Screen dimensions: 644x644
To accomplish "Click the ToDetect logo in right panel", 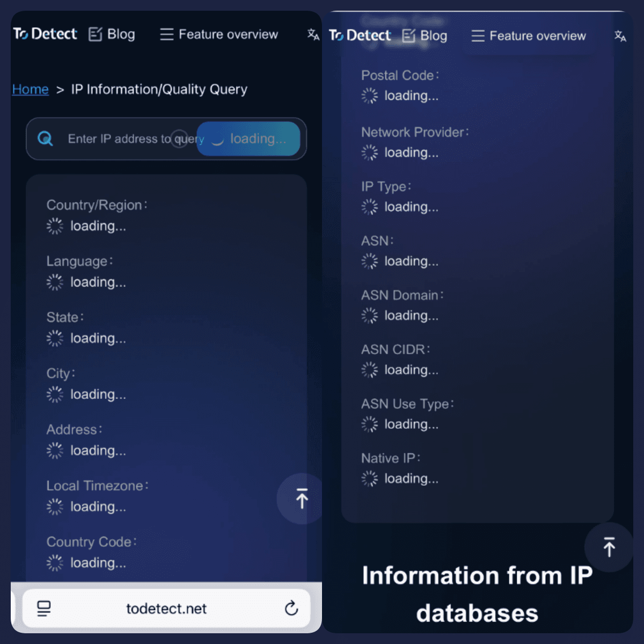I will point(360,36).
